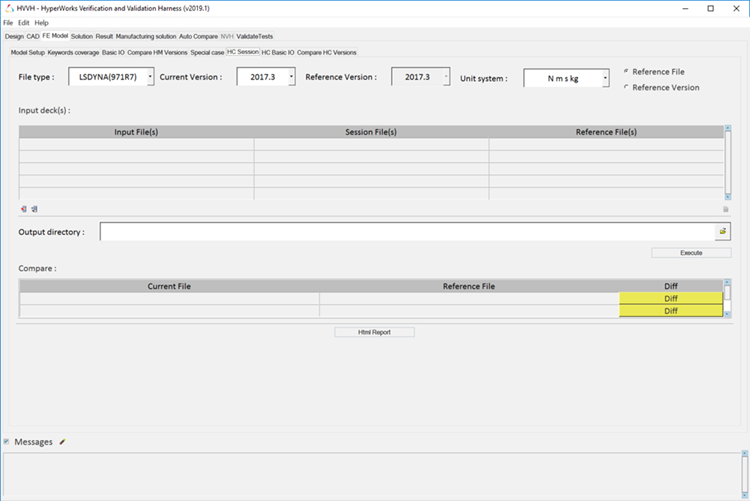Switch to the Keywords coverage tab
The height and width of the screenshot is (501, 750).
point(73,52)
